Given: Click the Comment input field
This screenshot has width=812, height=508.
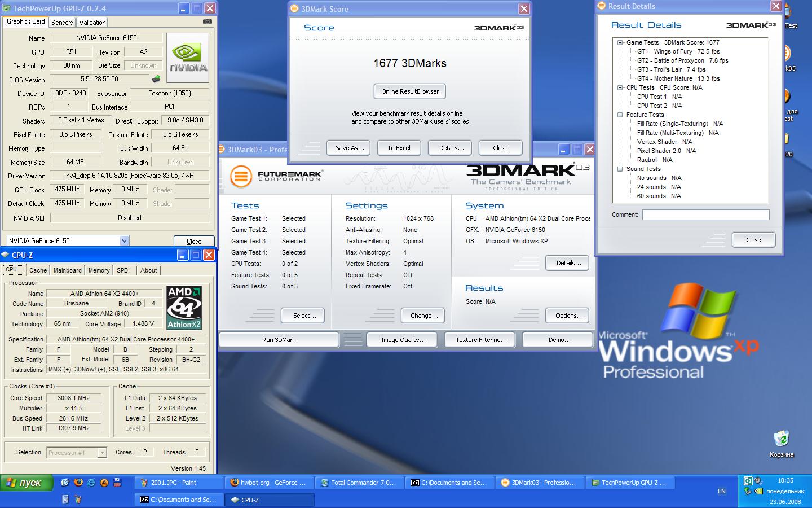Looking at the screenshot, I should [x=705, y=214].
